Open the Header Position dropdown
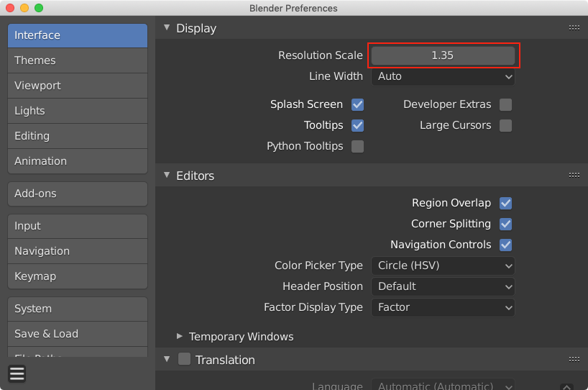588x390 pixels. pos(443,287)
